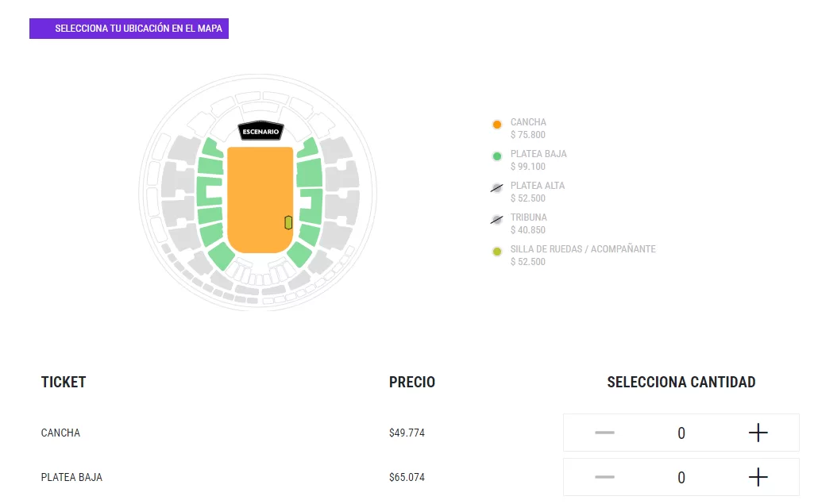Click the SILLA DE RUEDAS / ACOMPAÑANTE label
This screenshot has width=814, height=504.
click(583, 249)
